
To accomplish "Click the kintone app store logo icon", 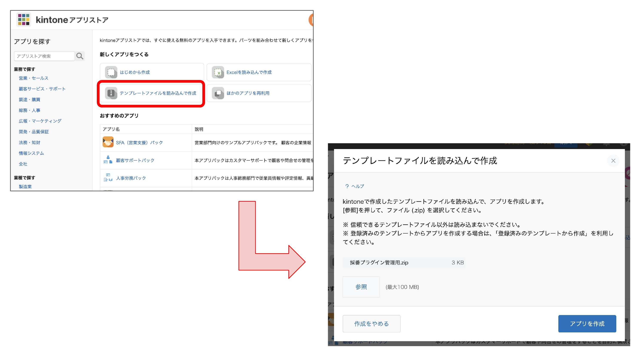I will [24, 20].
